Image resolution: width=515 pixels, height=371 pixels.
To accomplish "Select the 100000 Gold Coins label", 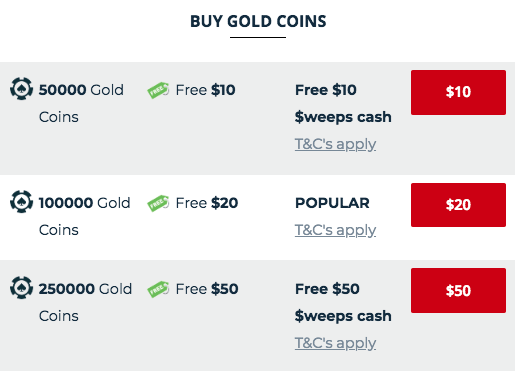I will [x=84, y=216].
